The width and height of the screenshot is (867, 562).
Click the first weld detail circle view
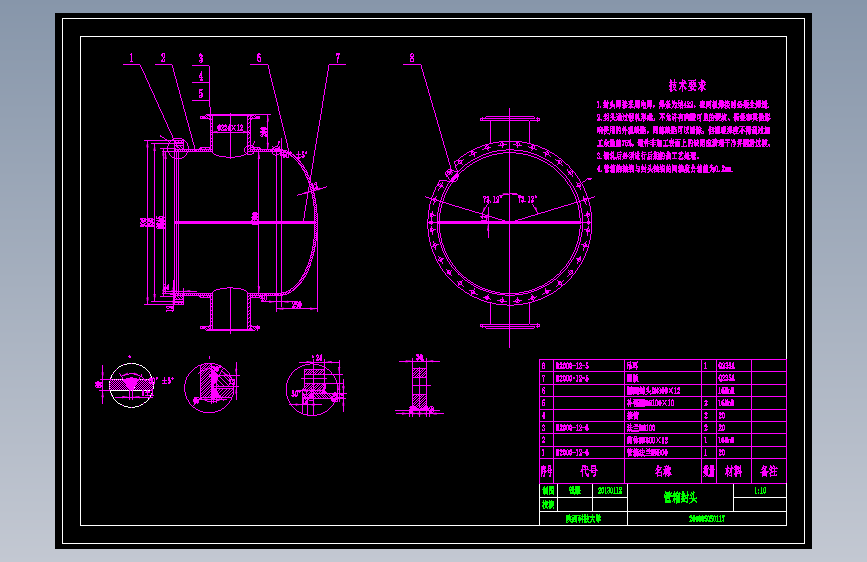(x=131, y=385)
